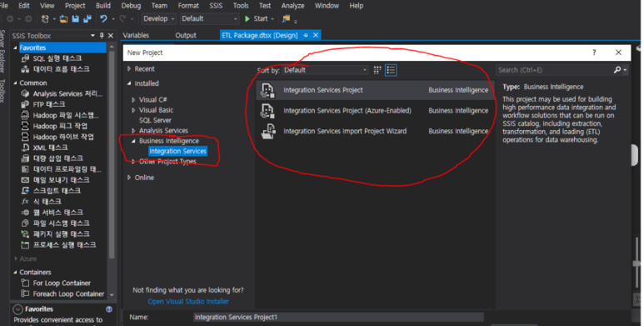Select Integration Services tree node
The height and width of the screenshot is (326, 644).
tap(177, 151)
